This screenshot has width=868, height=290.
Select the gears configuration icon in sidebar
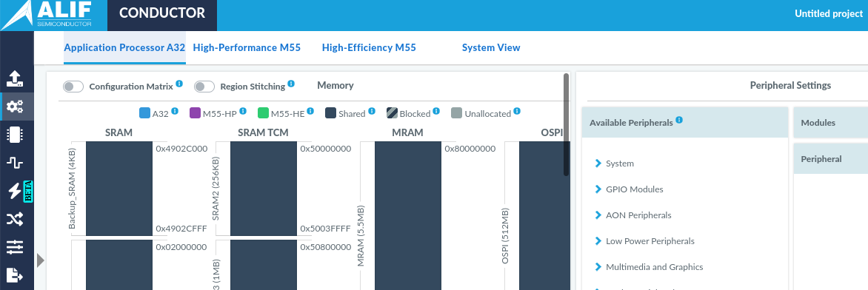15,107
